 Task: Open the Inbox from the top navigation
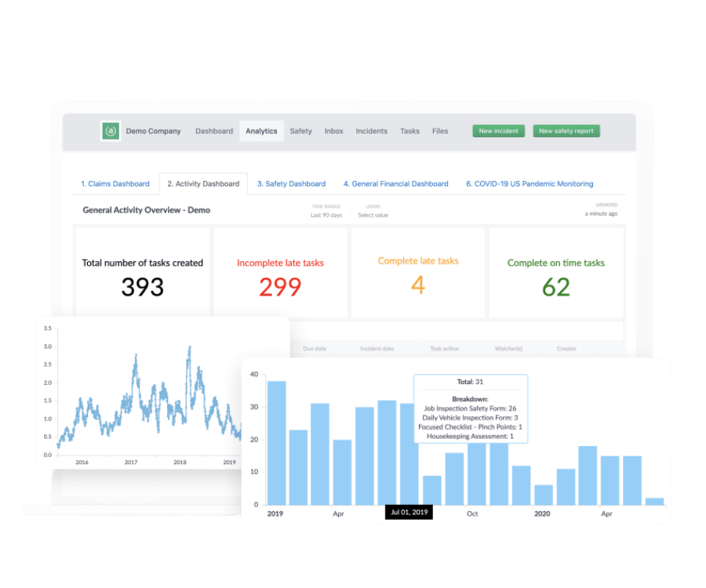333,131
